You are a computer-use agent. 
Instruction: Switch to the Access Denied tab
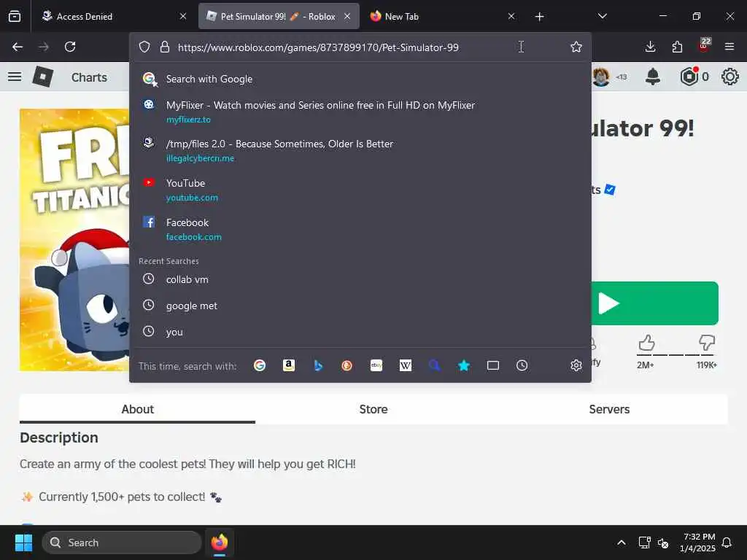click(113, 17)
